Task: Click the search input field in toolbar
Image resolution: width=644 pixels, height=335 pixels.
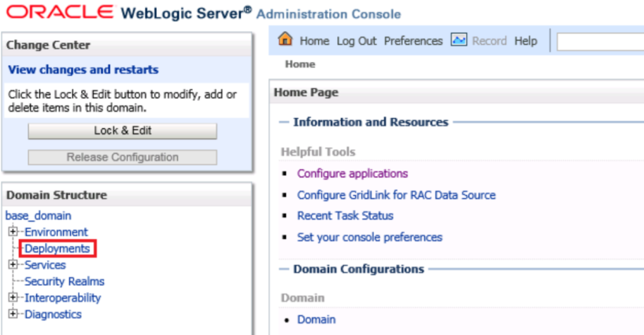Action: (600, 42)
